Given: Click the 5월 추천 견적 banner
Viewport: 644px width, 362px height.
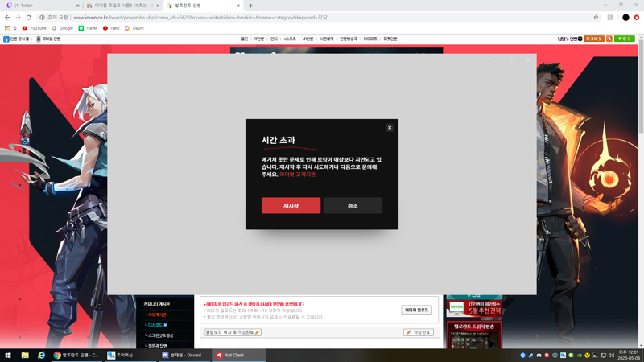Looking at the screenshot, I should point(474,308).
